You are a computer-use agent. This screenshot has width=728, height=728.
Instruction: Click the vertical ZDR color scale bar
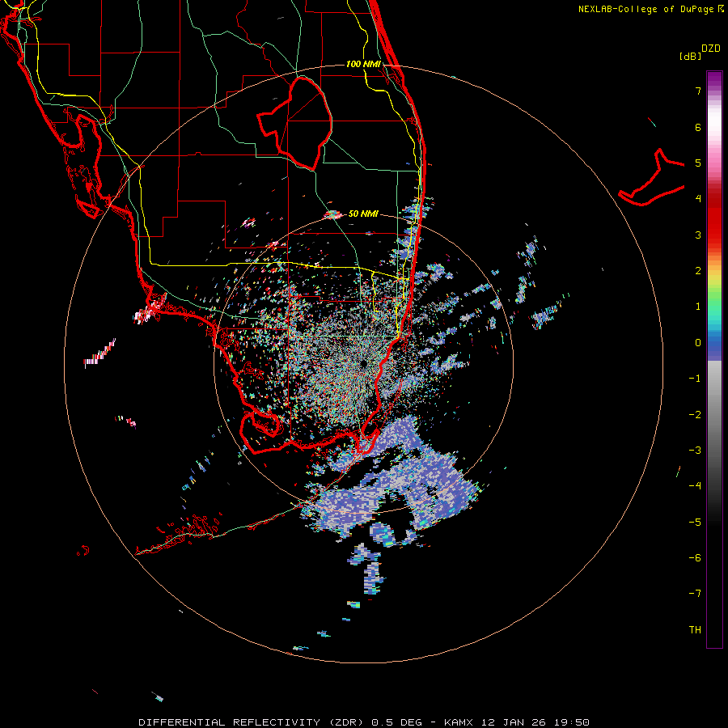pos(714,359)
